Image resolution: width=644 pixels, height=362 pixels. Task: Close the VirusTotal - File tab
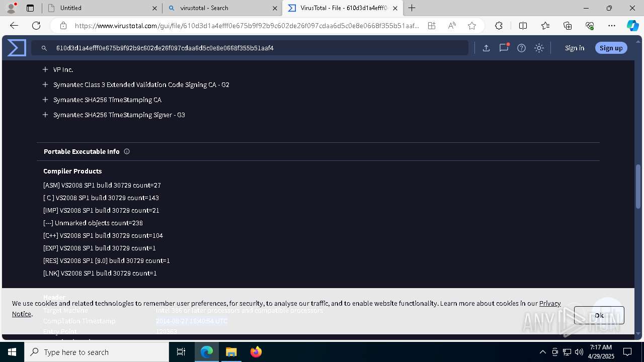click(395, 8)
